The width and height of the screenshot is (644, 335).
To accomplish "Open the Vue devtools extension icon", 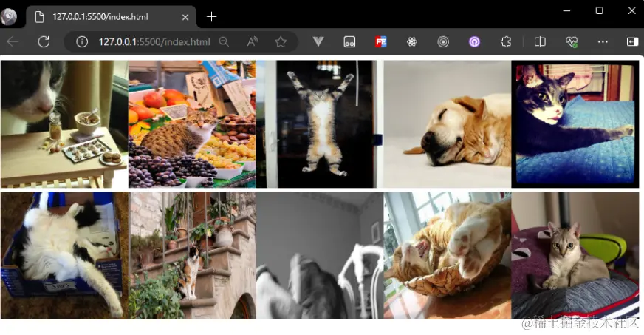I will click(x=318, y=41).
